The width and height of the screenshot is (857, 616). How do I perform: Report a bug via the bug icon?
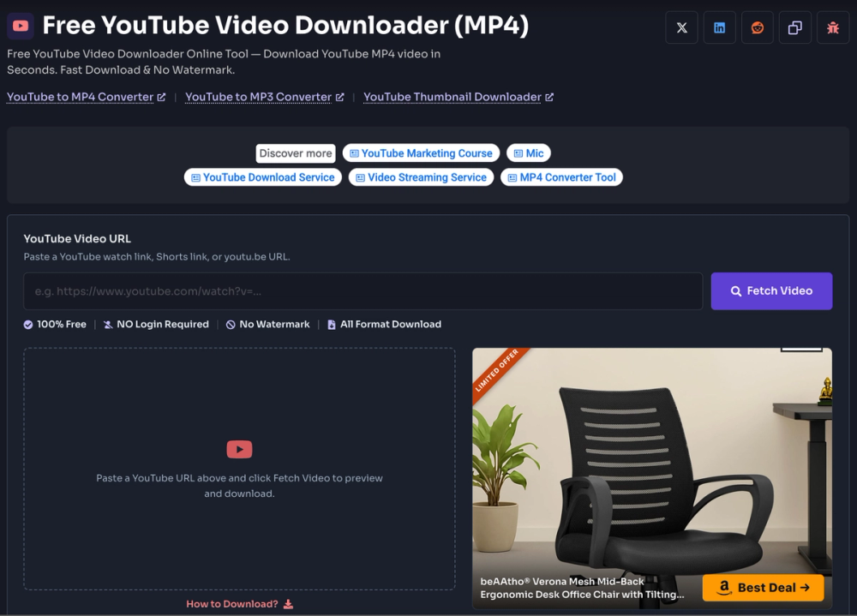pyautogui.click(x=832, y=27)
